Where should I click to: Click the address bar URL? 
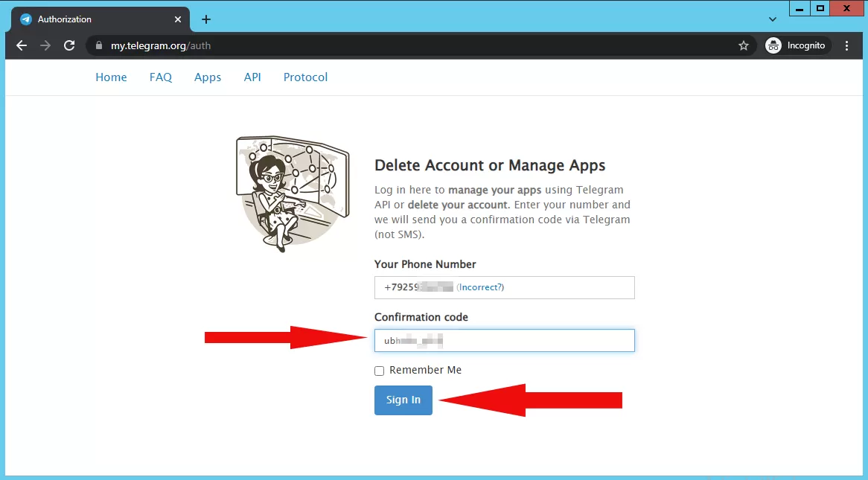point(161,45)
